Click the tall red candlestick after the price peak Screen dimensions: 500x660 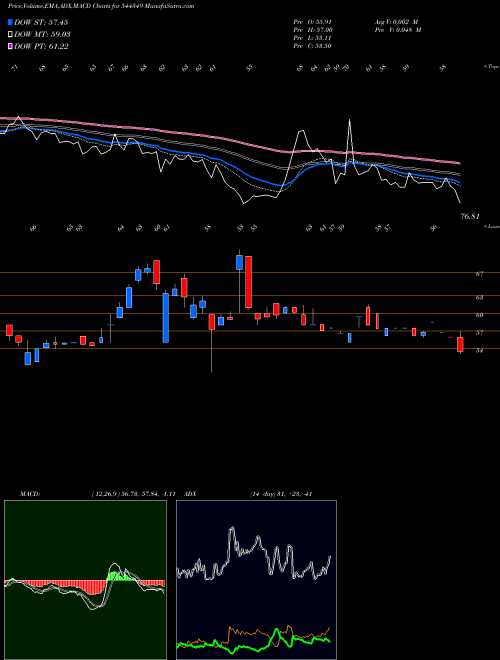coord(249,282)
